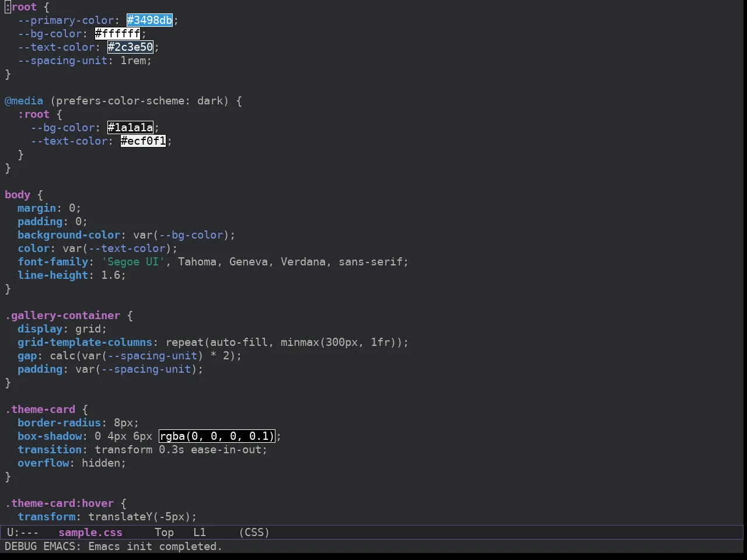Click the #1a1a1a dark background value
The height and width of the screenshot is (560, 747).
click(x=131, y=128)
